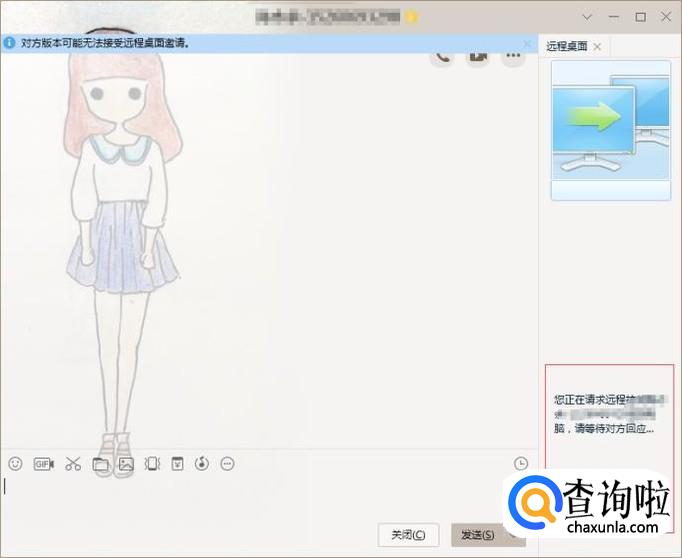Click the 发送(S) button
The height and width of the screenshot is (558, 682).
tap(478, 535)
